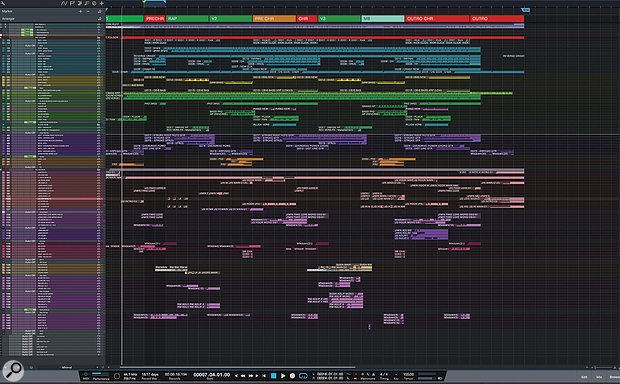The width and height of the screenshot is (620, 384).
Task: Select the Marker track label
Action: pyautogui.click(x=7, y=11)
